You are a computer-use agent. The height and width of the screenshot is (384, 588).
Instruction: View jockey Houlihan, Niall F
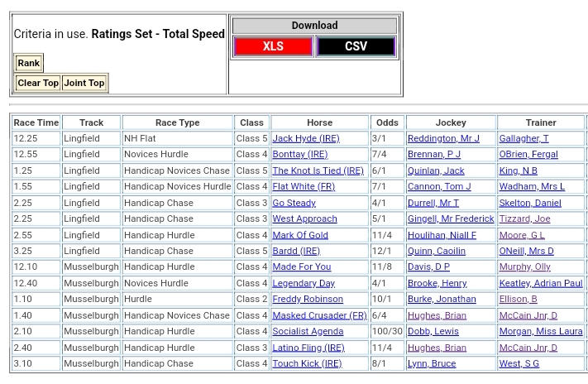pos(442,235)
